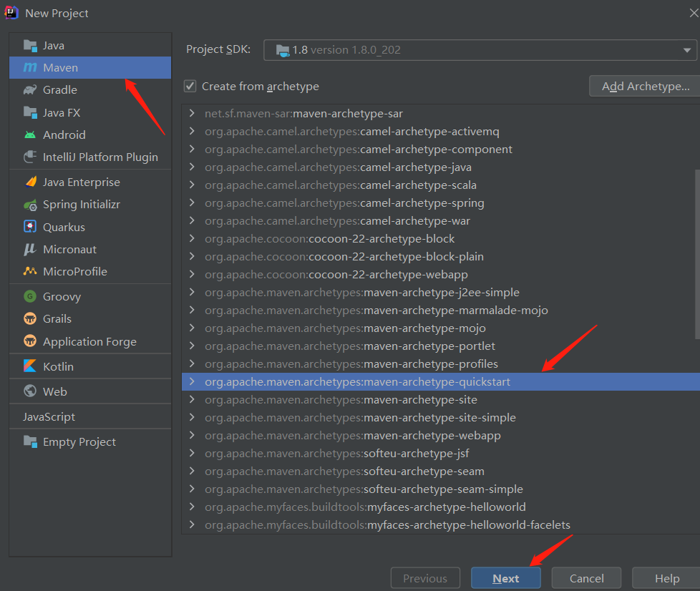Click the Android robot icon
The height and width of the screenshot is (591, 700).
[x=30, y=135]
